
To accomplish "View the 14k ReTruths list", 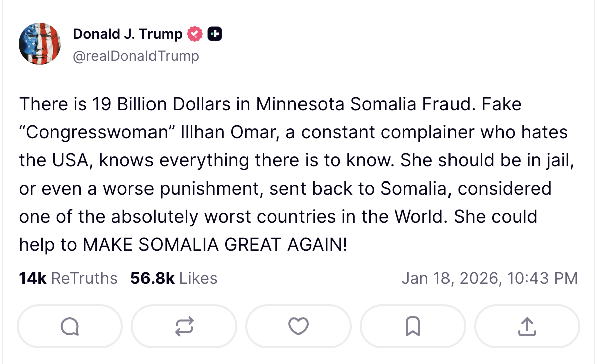I will click(x=68, y=278).
